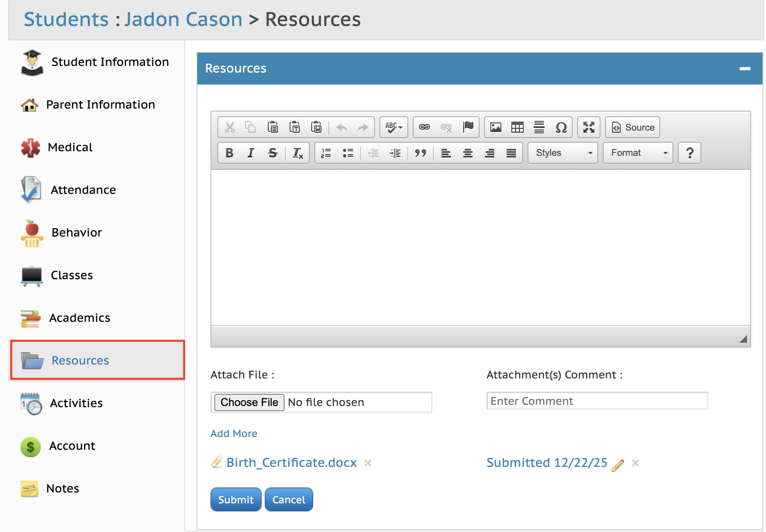Toggle italic formatting in the editor
This screenshot has height=532, width=766.
click(251, 153)
